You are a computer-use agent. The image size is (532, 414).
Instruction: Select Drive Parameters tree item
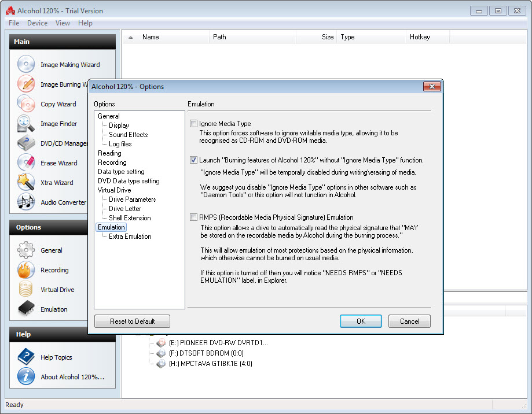point(133,199)
